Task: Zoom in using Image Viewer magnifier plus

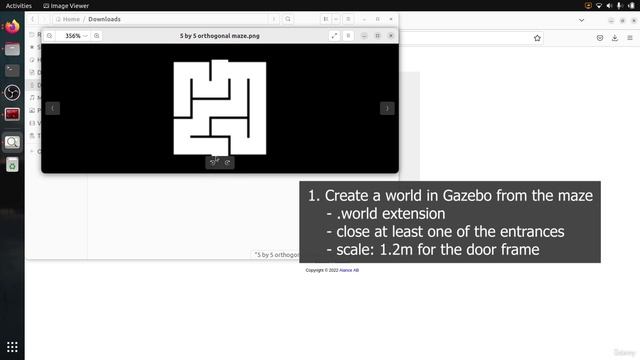Action: point(97,36)
